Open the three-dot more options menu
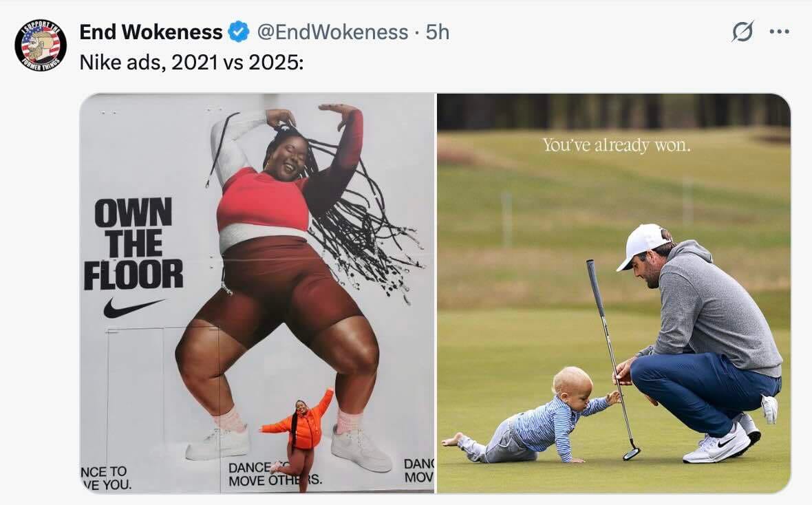The height and width of the screenshot is (505, 812). tap(780, 32)
